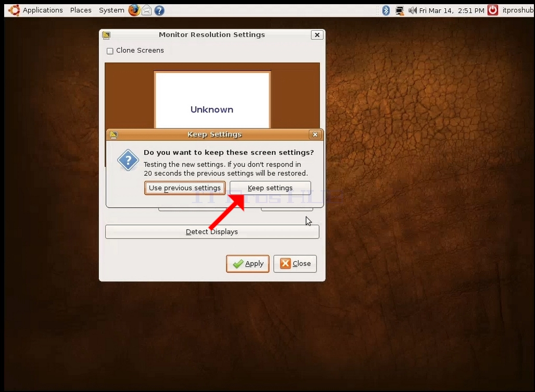Open the System menu

tap(111, 10)
